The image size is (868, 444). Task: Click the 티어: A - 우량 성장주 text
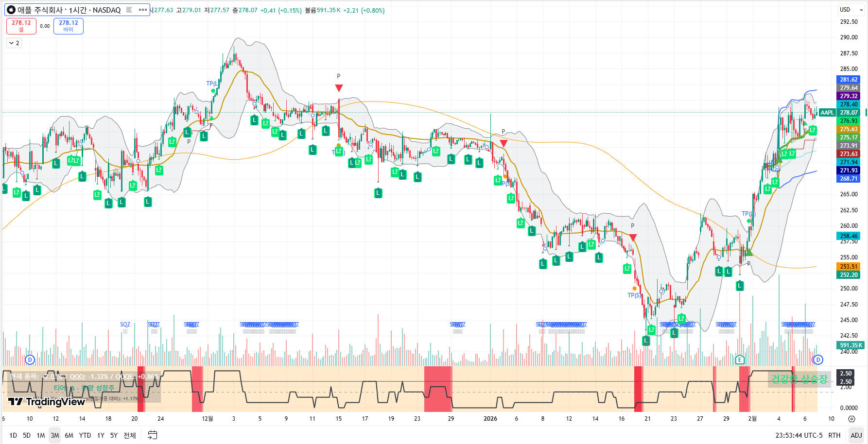point(84,388)
